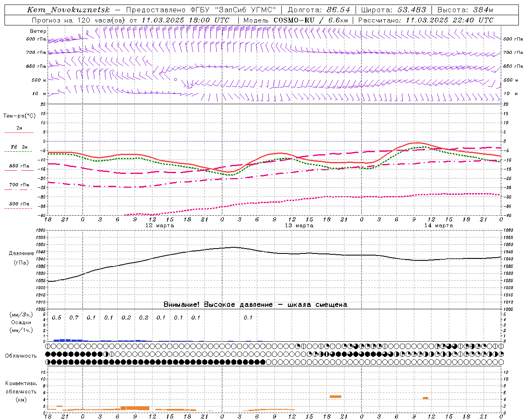Viewport: 525px width, 420px height.
Task: Click the 'Давление' pressure panel label
Action: pyautogui.click(x=21, y=253)
